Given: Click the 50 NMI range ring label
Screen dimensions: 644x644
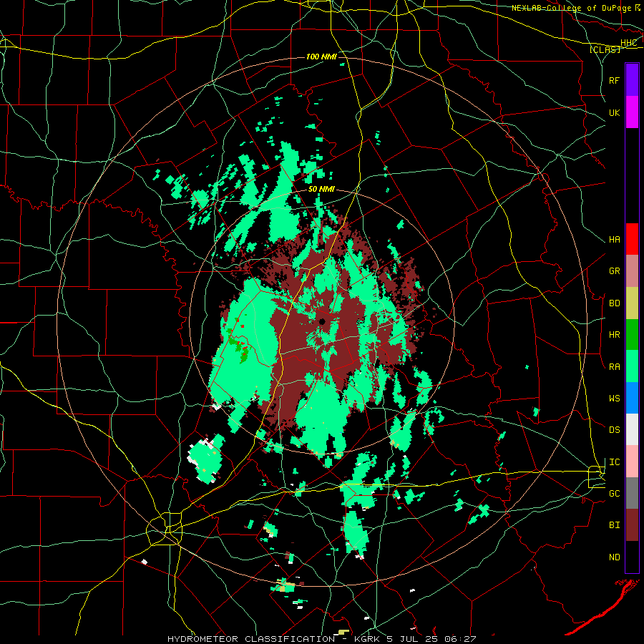Looking at the screenshot, I should point(321,190).
